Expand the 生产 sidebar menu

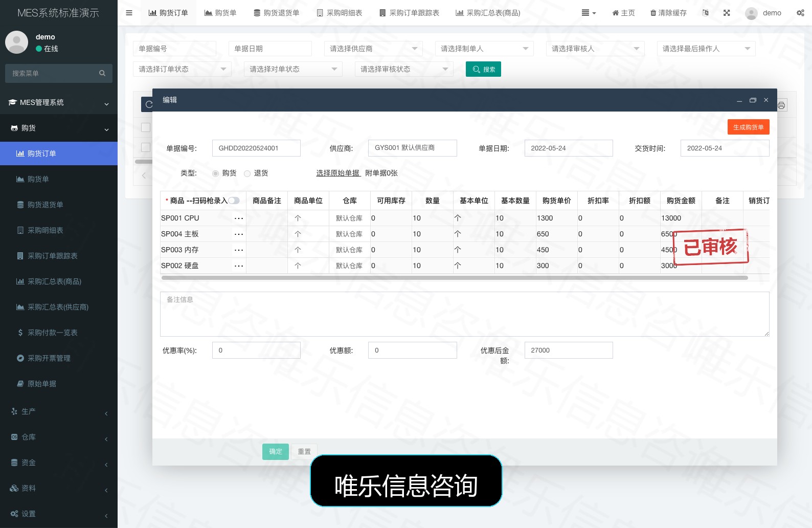click(59, 411)
